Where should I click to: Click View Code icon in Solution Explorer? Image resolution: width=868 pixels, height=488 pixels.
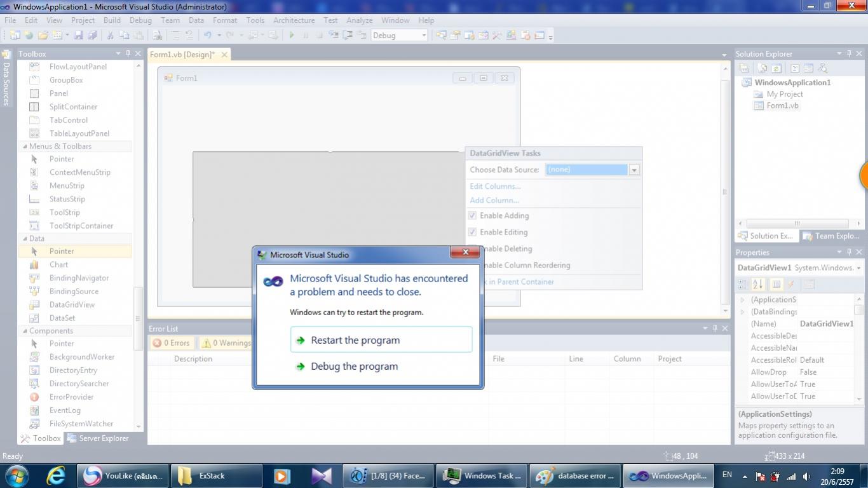click(x=795, y=68)
